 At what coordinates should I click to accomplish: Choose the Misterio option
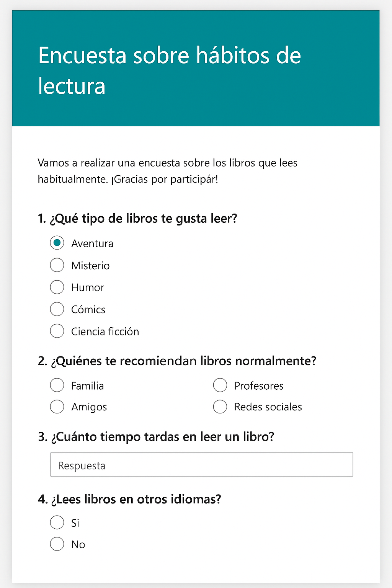[x=57, y=265]
